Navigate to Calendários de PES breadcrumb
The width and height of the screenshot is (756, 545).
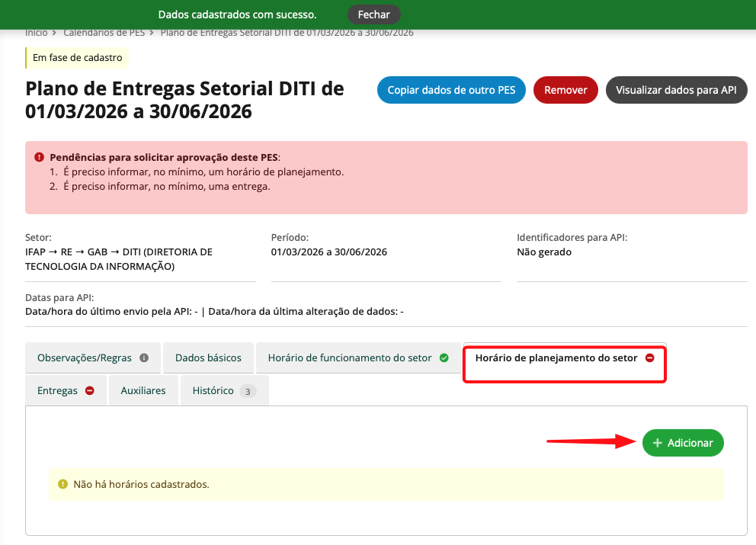coord(104,33)
